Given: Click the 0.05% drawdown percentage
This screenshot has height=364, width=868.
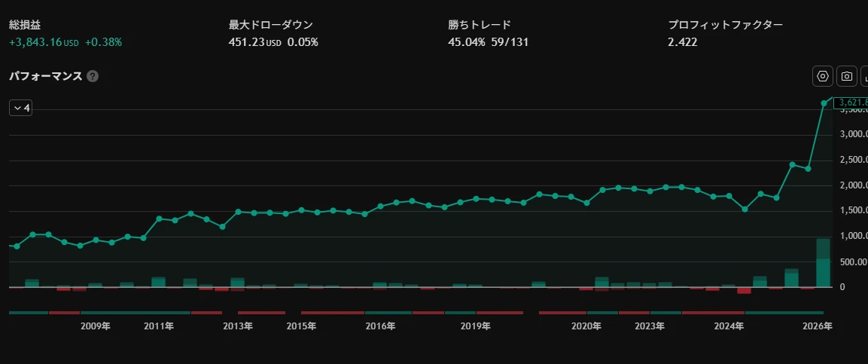Looking at the screenshot, I should tap(303, 42).
